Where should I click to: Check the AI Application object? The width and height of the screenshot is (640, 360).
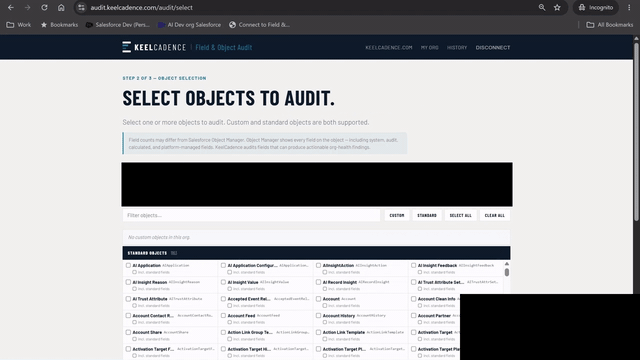(x=128, y=265)
